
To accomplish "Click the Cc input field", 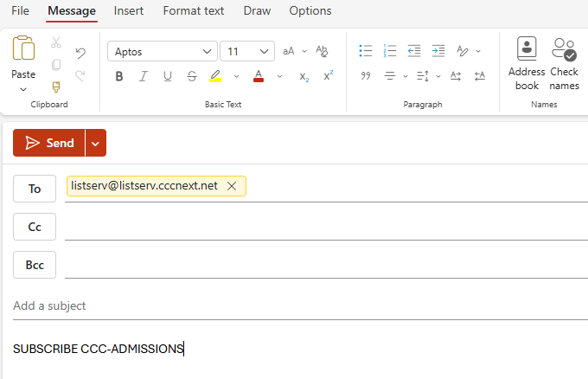I will pos(326,227).
